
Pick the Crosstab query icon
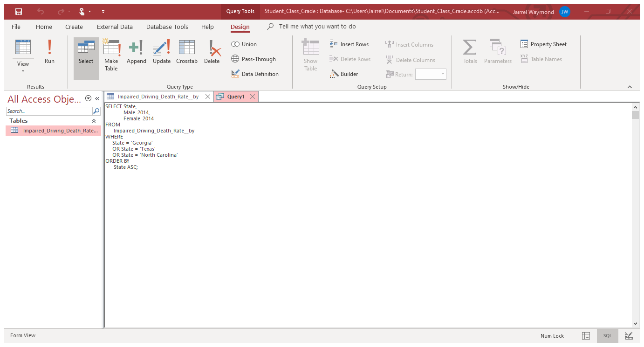click(186, 52)
